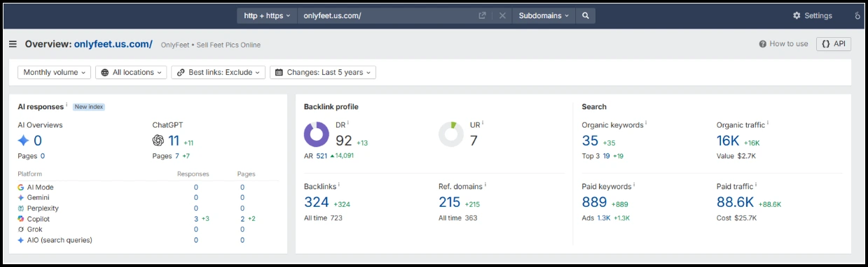This screenshot has height=267, width=868.
Task: Click info icon next to Organic keywords
Action: coord(646,123)
